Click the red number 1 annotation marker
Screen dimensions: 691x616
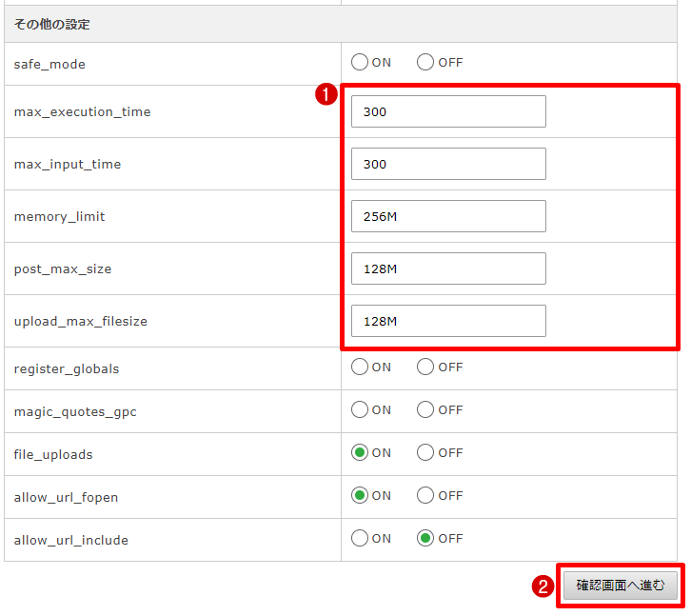pos(326,93)
